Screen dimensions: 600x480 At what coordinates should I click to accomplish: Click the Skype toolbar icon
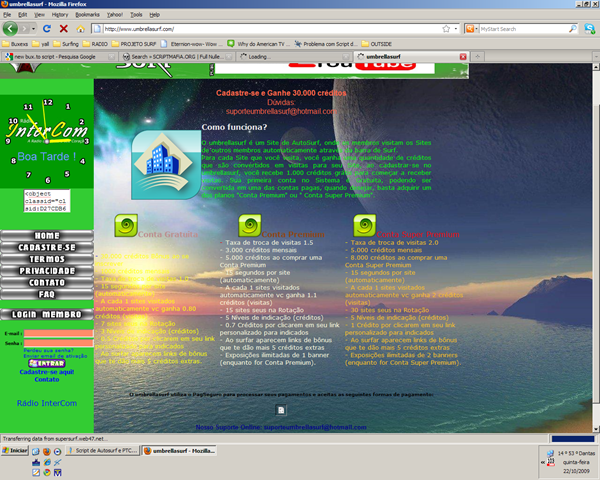(x=590, y=29)
